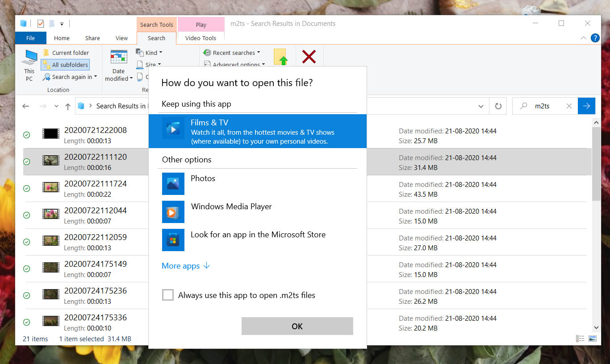Tick Always use this app checkbox
This screenshot has width=610, height=364.
pyautogui.click(x=168, y=295)
